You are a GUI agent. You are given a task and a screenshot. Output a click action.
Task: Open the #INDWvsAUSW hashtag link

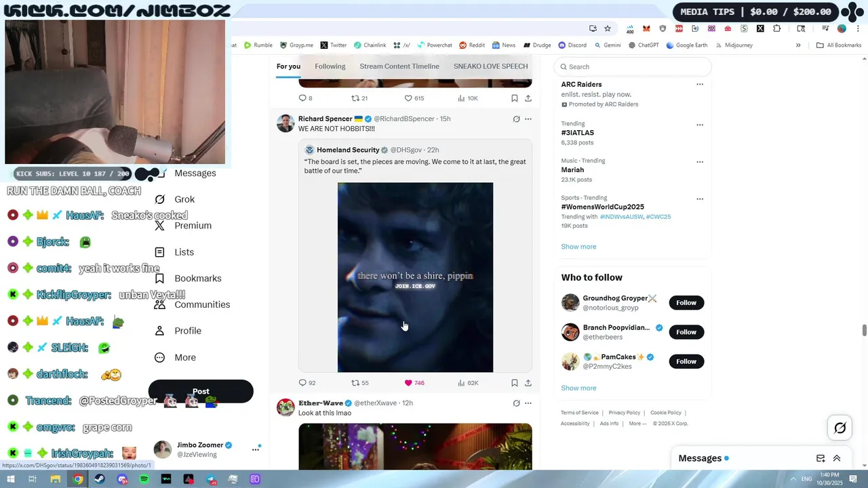pos(621,217)
